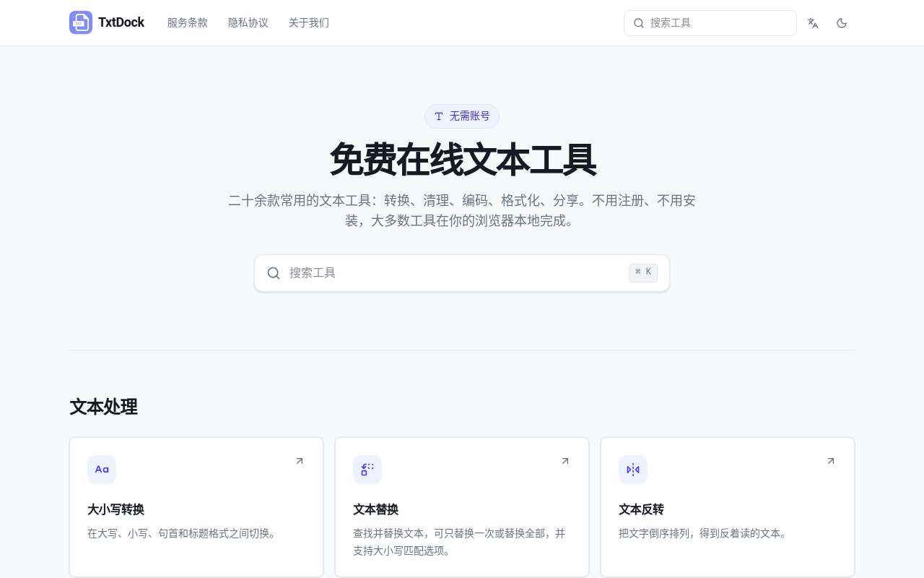Viewport: 924px width, 578px height.
Task: Click the ⌘ K shortcut badge
Action: pyautogui.click(x=643, y=272)
